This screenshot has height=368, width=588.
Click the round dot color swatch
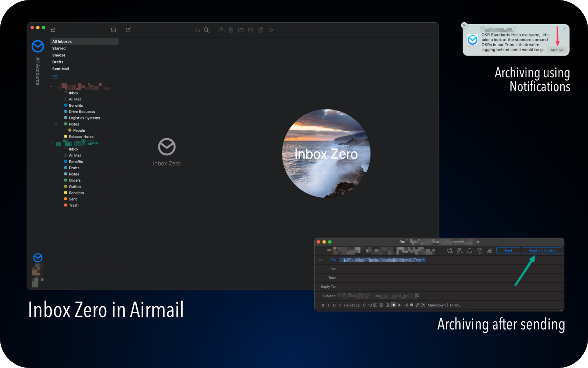click(x=412, y=305)
